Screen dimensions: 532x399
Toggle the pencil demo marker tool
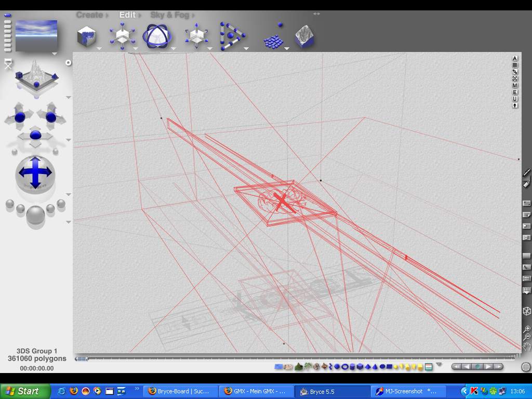pos(526,173)
